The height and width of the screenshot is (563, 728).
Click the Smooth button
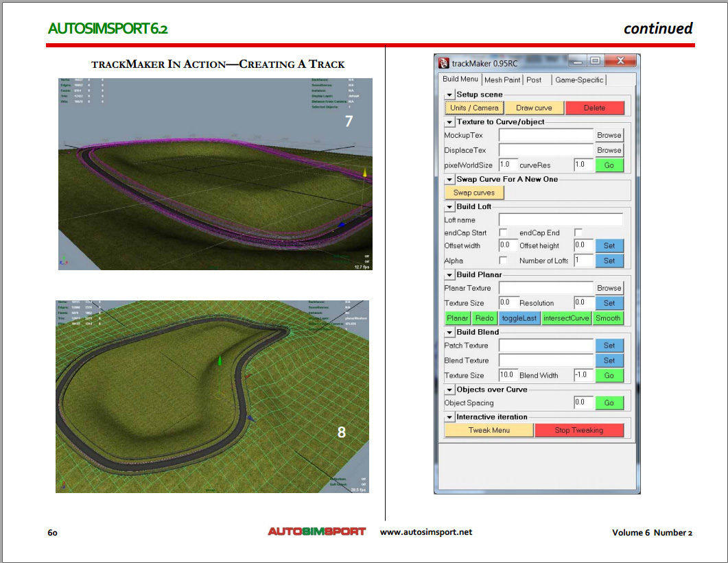click(x=608, y=318)
